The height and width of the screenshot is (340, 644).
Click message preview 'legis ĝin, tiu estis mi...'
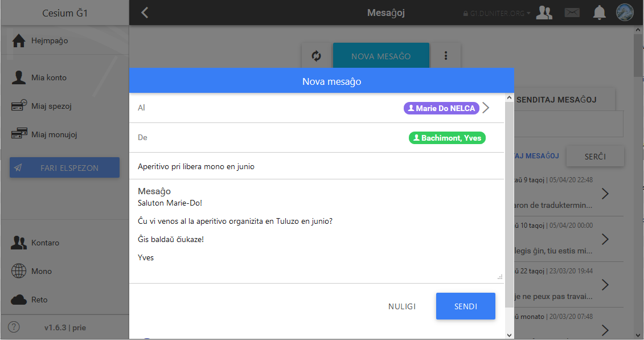pyautogui.click(x=553, y=251)
